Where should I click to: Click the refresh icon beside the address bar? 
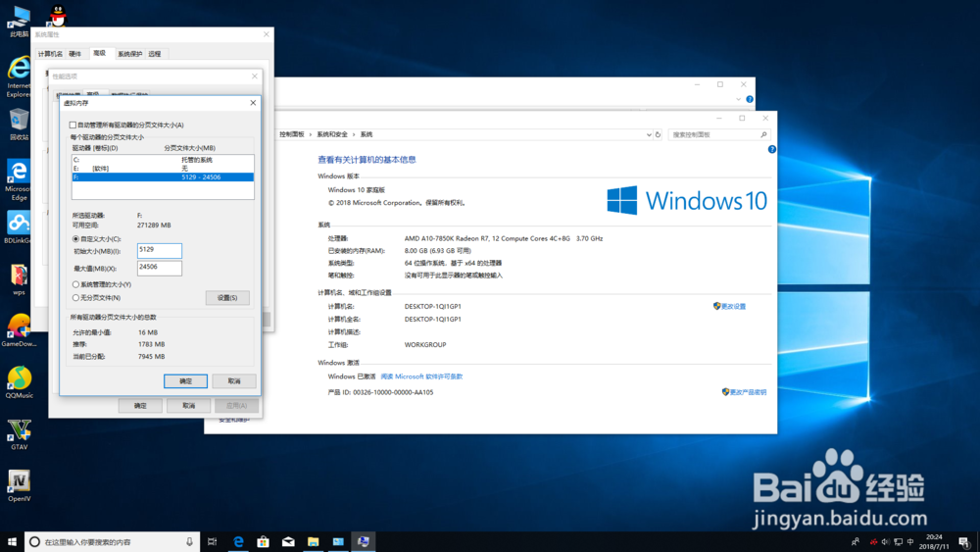[x=658, y=134]
